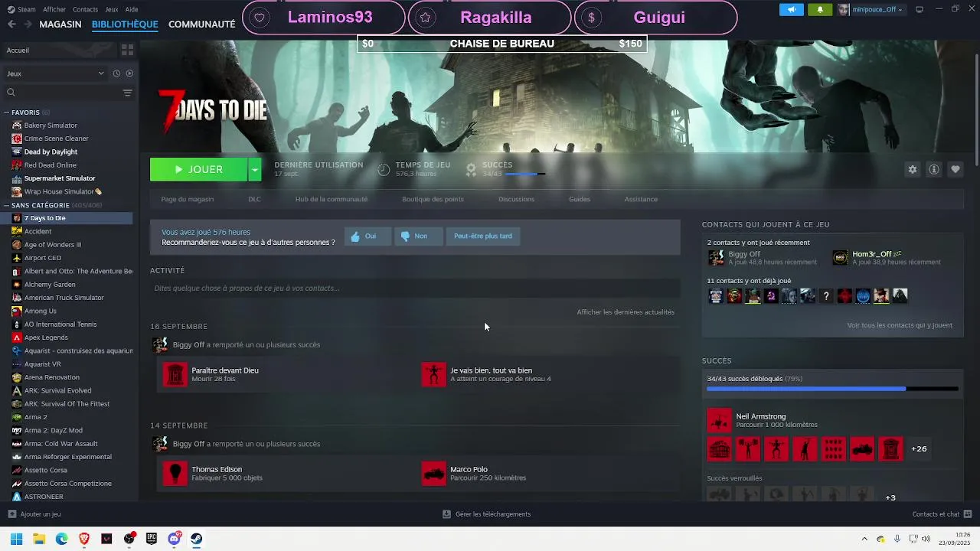Open Paraître devant Dieu achievement icon

click(175, 374)
